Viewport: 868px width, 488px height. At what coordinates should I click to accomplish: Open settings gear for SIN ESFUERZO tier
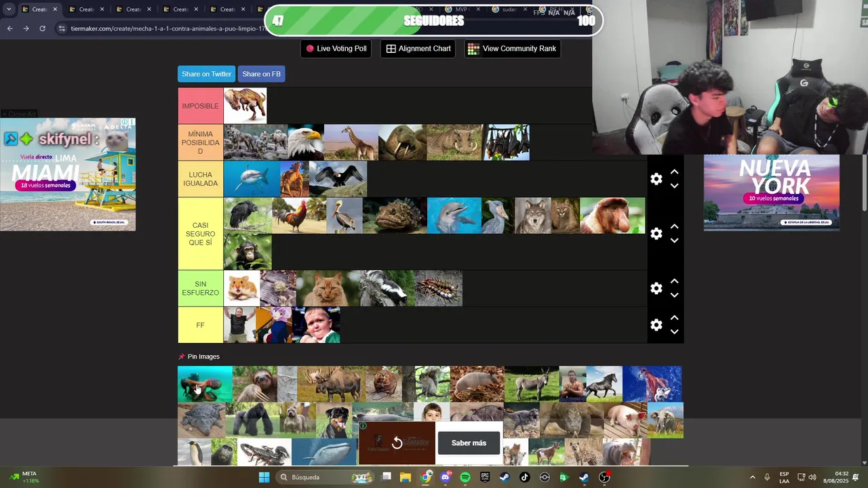[x=656, y=289]
